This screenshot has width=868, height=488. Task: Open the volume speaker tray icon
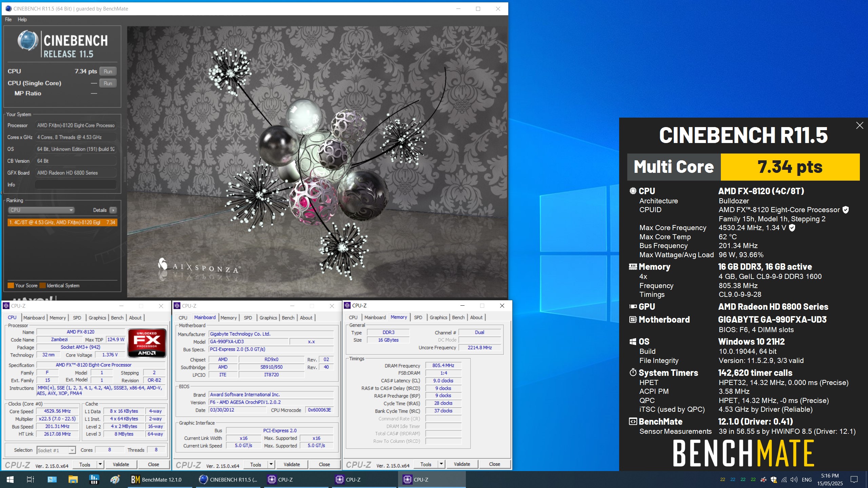794,480
